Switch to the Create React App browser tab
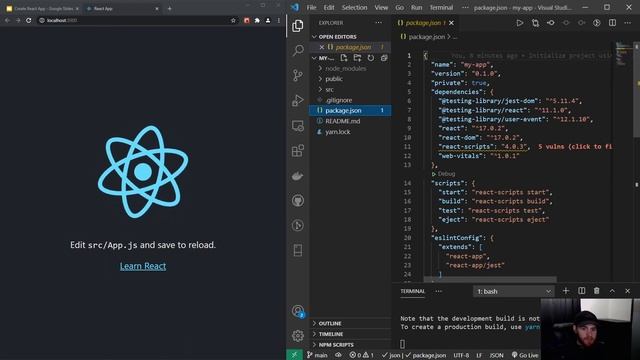 tap(42, 8)
